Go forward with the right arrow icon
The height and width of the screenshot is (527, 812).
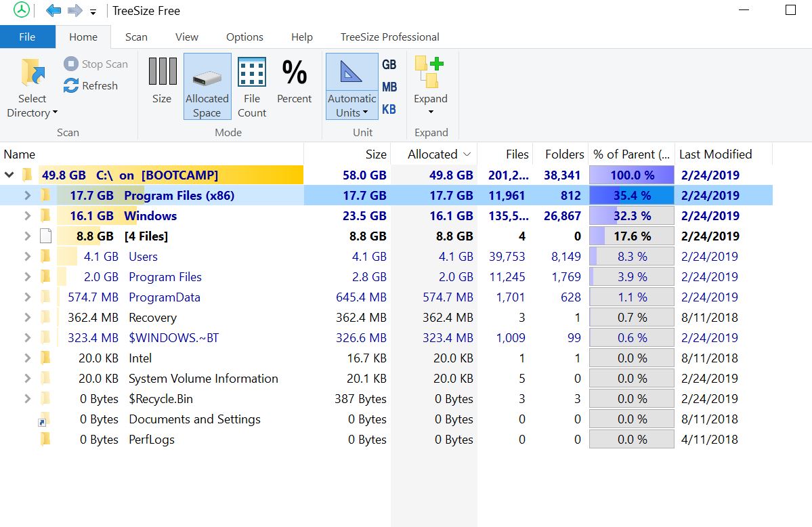(75, 10)
